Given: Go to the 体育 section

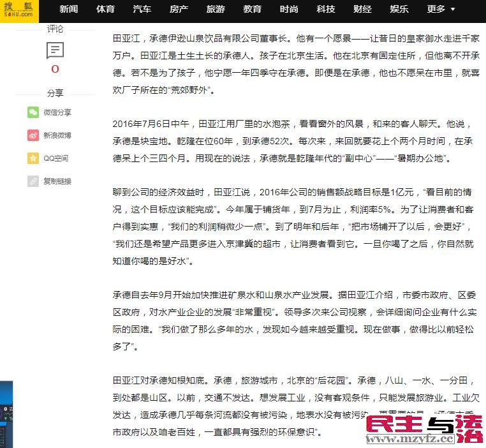Looking at the screenshot, I should (x=106, y=10).
